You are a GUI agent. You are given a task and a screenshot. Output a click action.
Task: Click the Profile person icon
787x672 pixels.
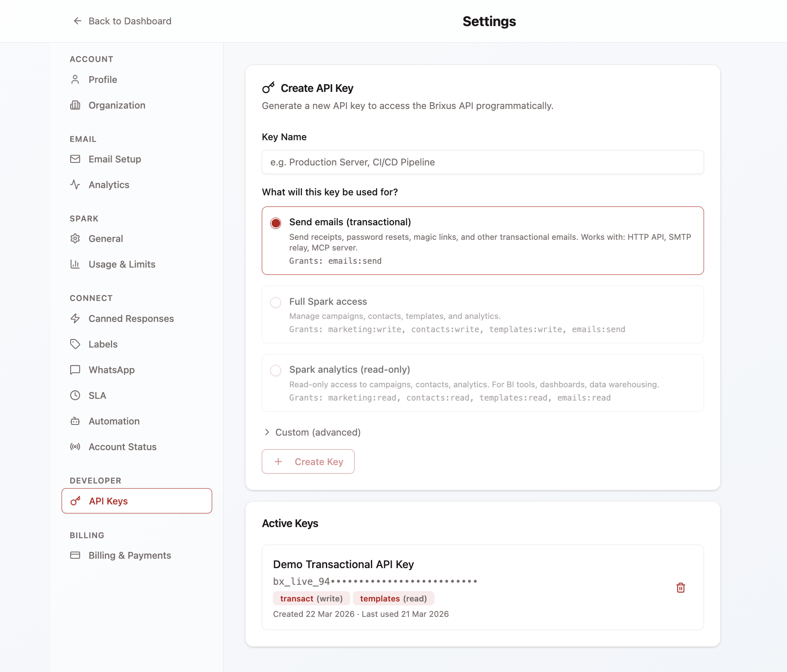click(x=75, y=80)
